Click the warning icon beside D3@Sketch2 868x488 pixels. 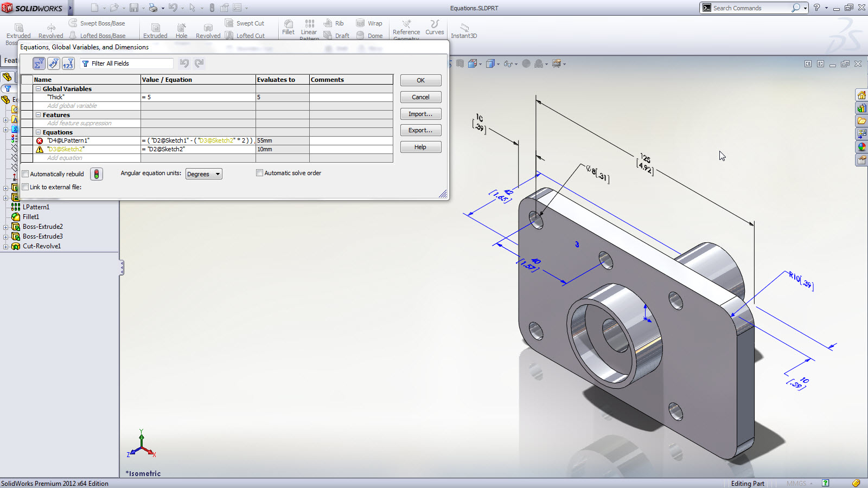pyautogui.click(x=40, y=150)
